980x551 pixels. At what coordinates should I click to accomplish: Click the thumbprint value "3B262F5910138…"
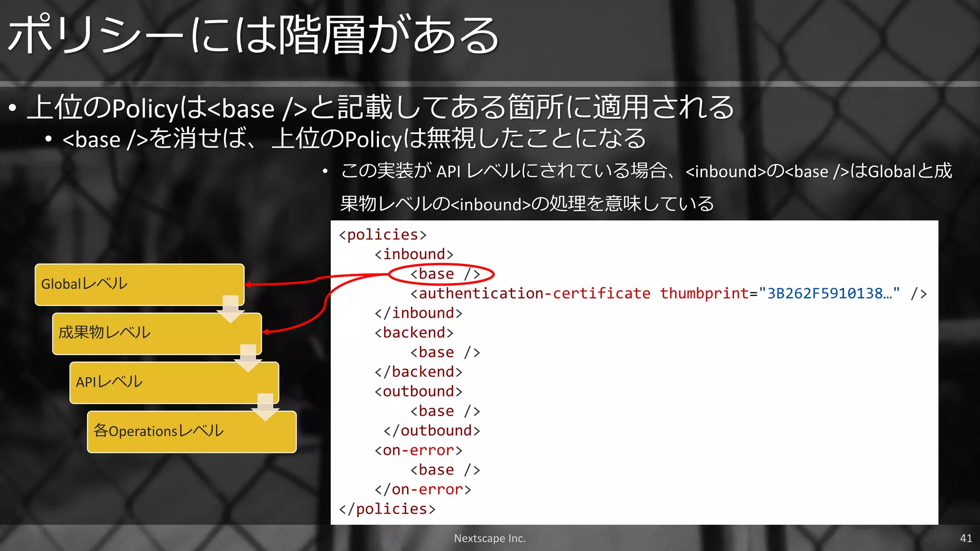829,293
